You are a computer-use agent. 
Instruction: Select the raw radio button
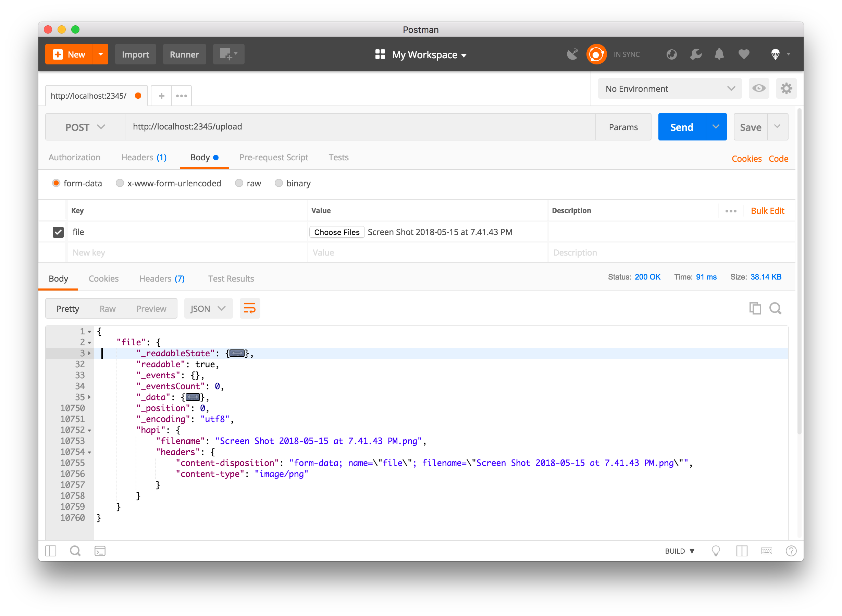tap(239, 183)
